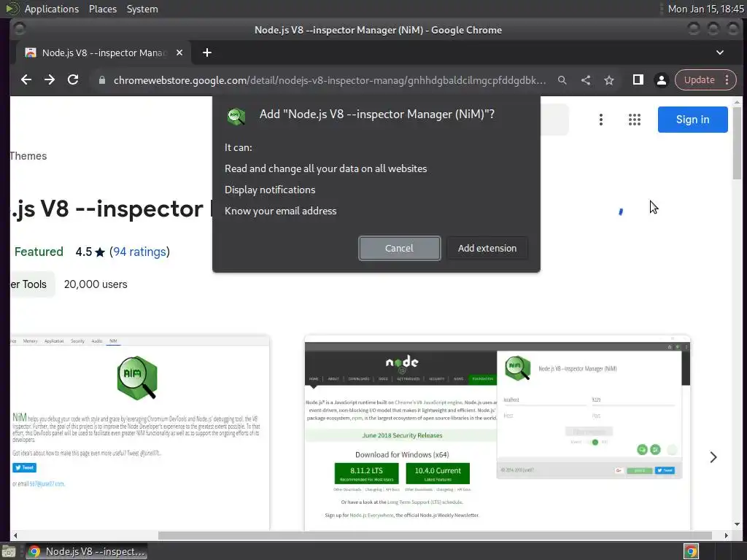Screen dimensions: 747x560
Task: Open web store vertical dots menu
Action: point(601,120)
